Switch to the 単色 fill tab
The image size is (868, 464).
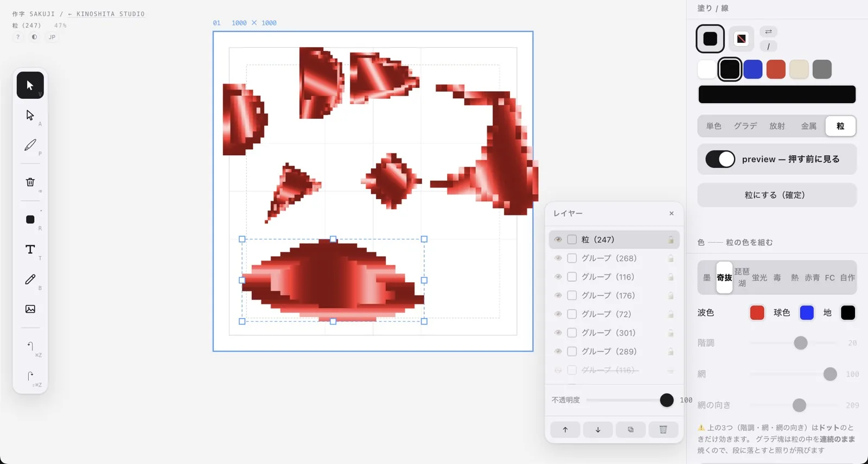(713, 126)
